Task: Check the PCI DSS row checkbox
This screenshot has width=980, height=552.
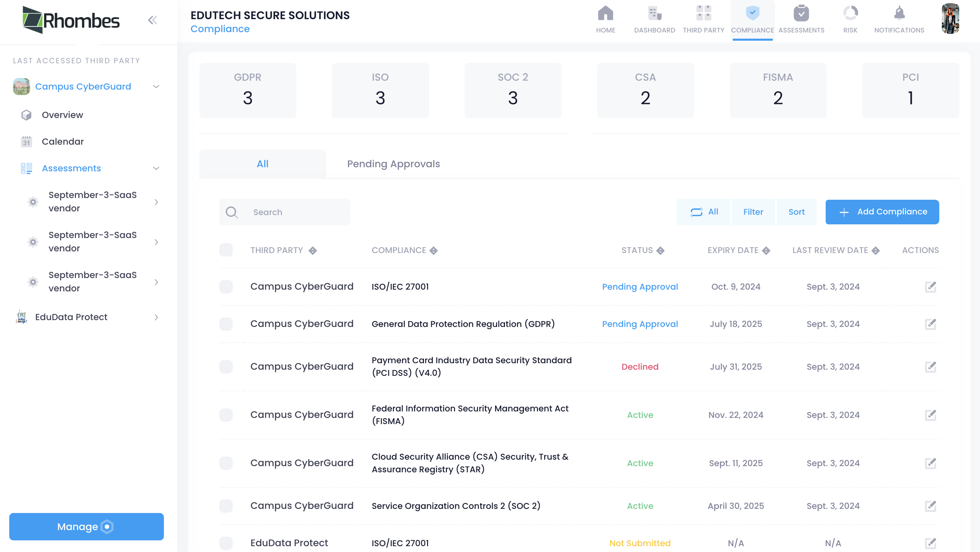Action: pos(225,367)
